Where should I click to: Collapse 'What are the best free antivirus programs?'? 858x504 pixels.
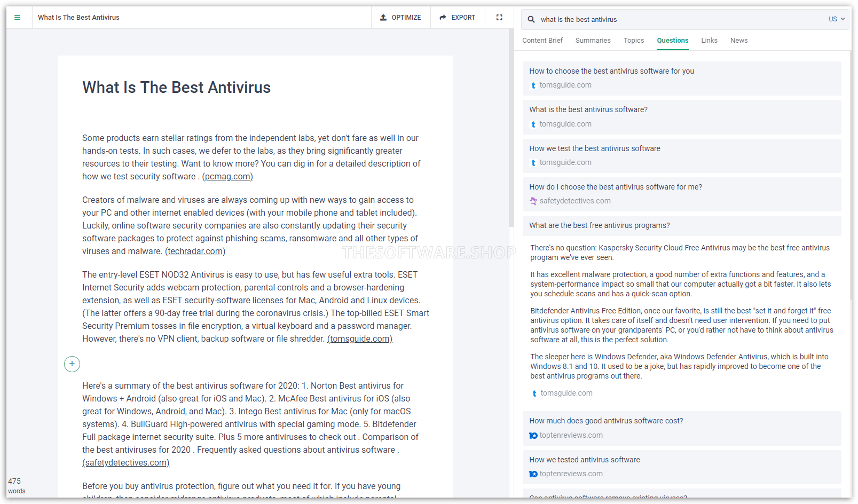click(599, 225)
